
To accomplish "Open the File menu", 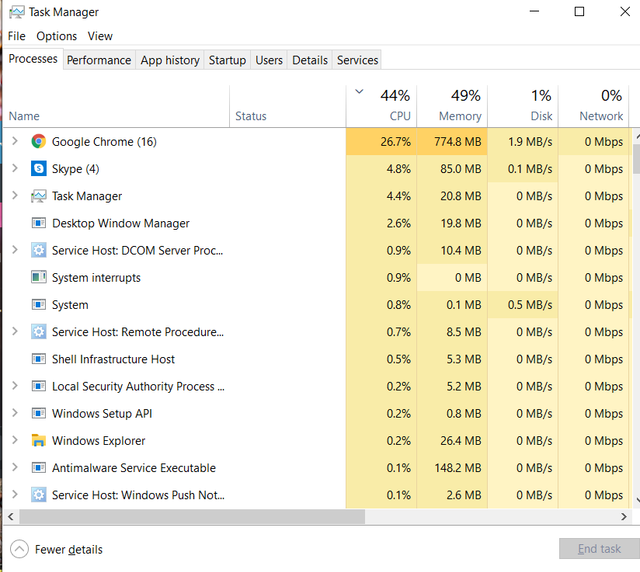I will coord(17,36).
